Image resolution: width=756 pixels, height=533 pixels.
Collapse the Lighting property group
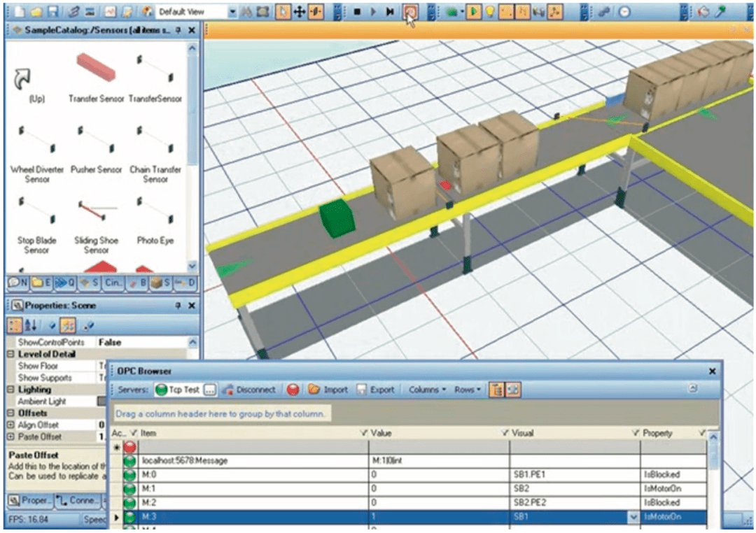pos(10,390)
